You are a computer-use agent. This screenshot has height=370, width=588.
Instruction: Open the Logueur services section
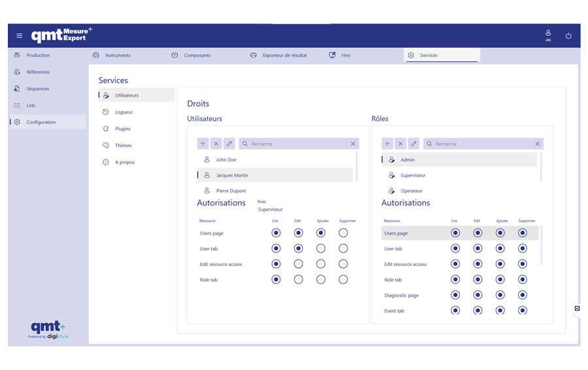tap(123, 112)
